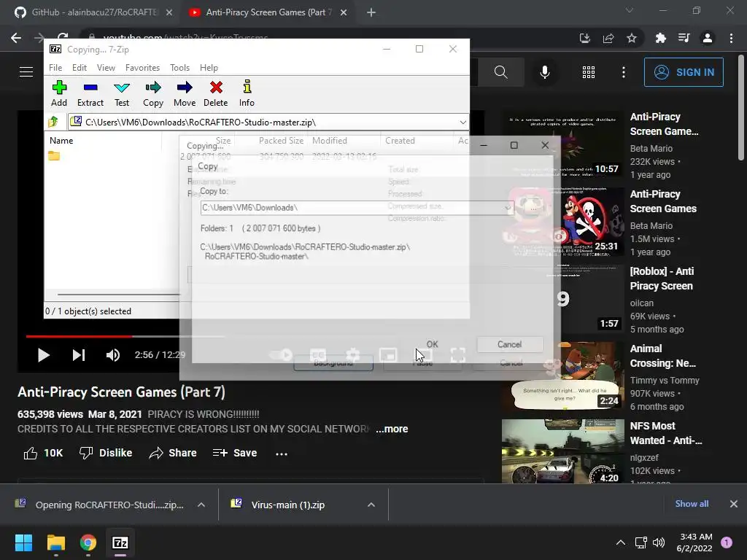Screen dimensions: 747x560
Task: Show hidden system tray icons
Action: tap(620, 542)
